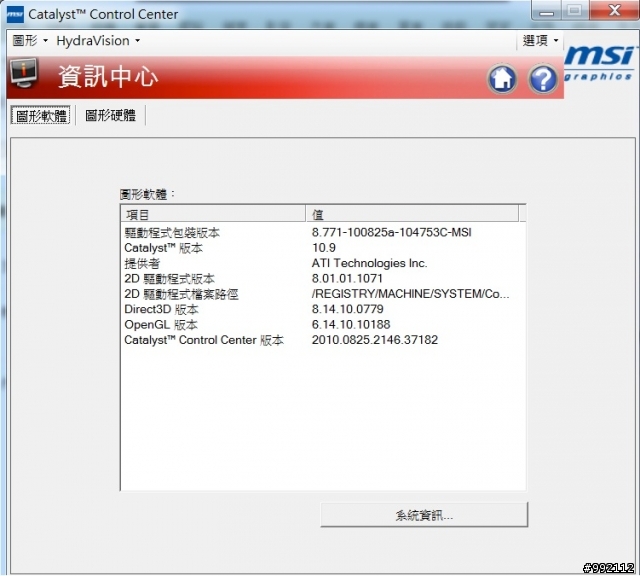The image size is (640, 576).
Task: Select the Direct3D 版本 row label
Action: click(161, 309)
